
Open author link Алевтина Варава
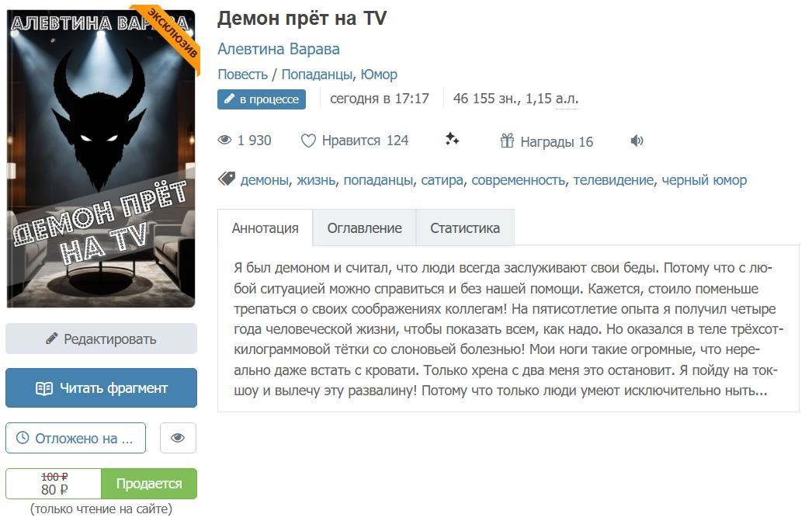point(279,49)
